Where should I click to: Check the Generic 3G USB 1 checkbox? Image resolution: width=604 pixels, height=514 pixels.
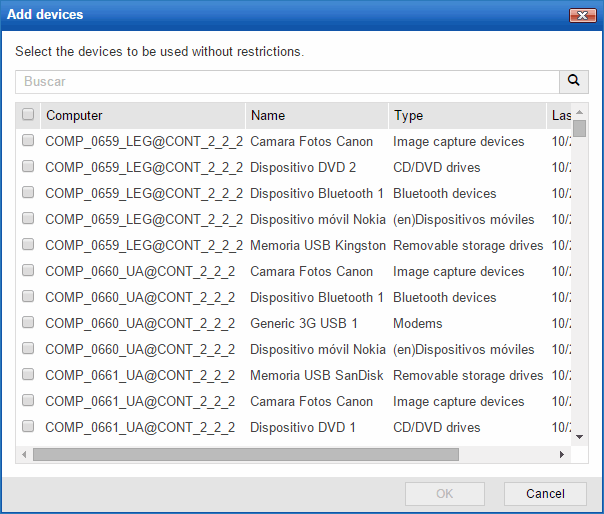pyautogui.click(x=28, y=323)
